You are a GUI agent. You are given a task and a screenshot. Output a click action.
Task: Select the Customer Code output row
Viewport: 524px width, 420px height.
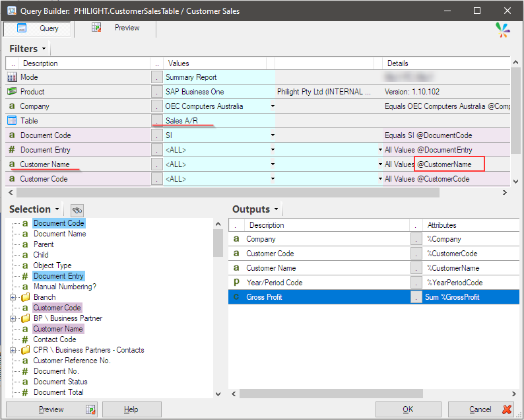(x=374, y=254)
